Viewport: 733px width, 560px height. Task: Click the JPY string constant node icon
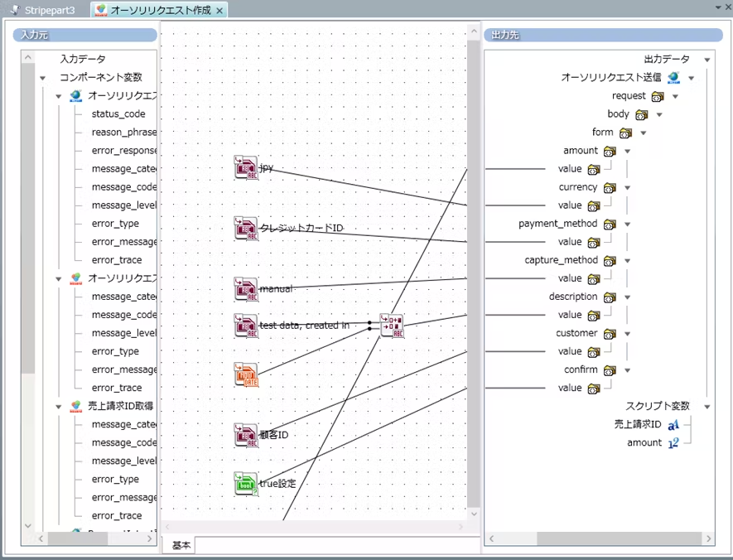tap(246, 167)
